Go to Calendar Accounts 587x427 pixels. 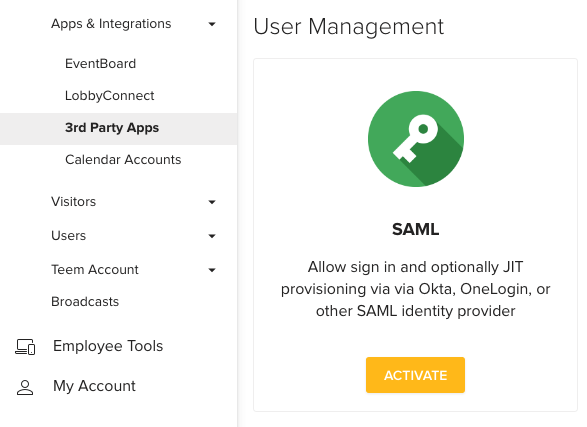point(123,160)
